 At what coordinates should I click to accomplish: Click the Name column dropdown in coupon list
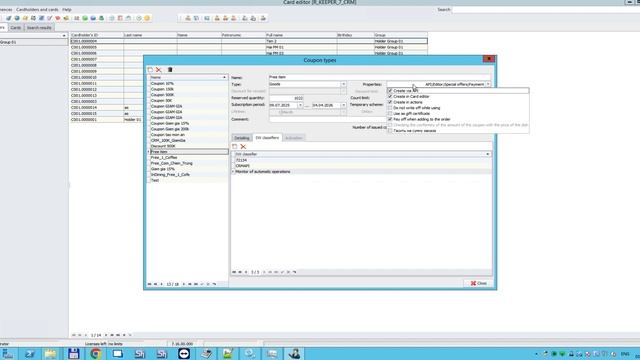click(x=224, y=77)
